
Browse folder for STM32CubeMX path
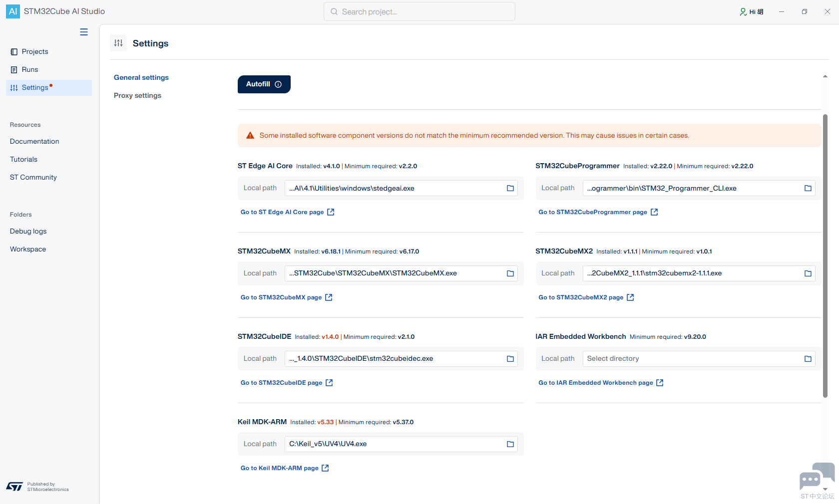coord(510,273)
